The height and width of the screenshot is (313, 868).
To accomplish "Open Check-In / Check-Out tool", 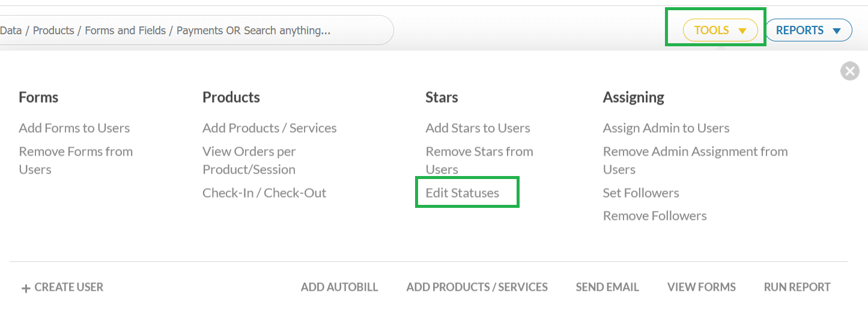I will [264, 193].
